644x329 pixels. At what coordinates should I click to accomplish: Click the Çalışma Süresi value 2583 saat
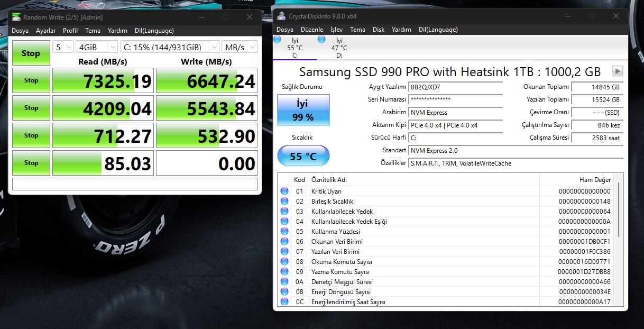point(597,138)
